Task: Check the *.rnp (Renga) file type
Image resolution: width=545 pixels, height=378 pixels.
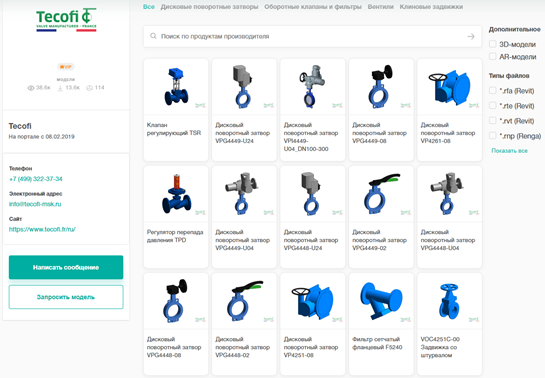Action: point(492,135)
